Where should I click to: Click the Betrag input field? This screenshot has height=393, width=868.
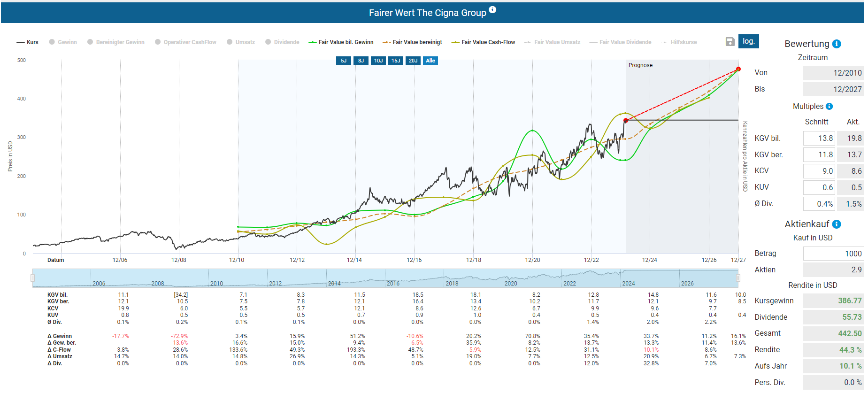tap(833, 254)
